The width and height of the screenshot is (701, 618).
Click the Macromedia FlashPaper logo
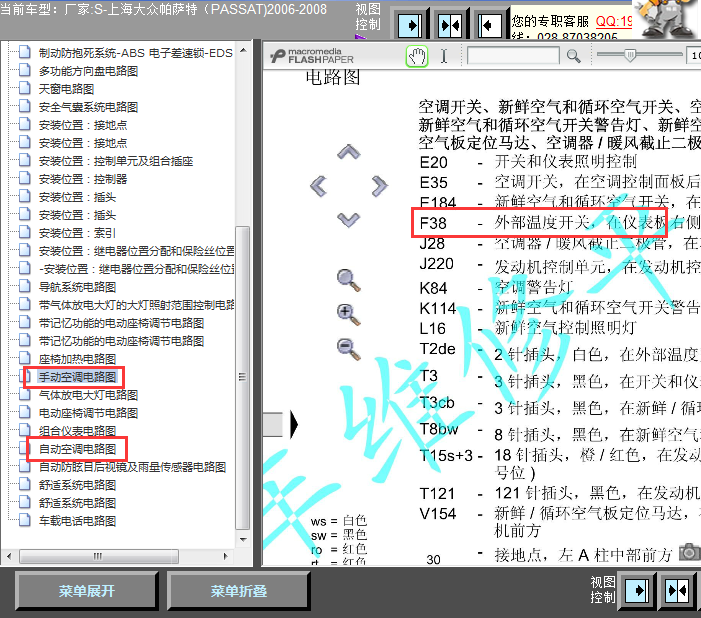[x=312, y=56]
